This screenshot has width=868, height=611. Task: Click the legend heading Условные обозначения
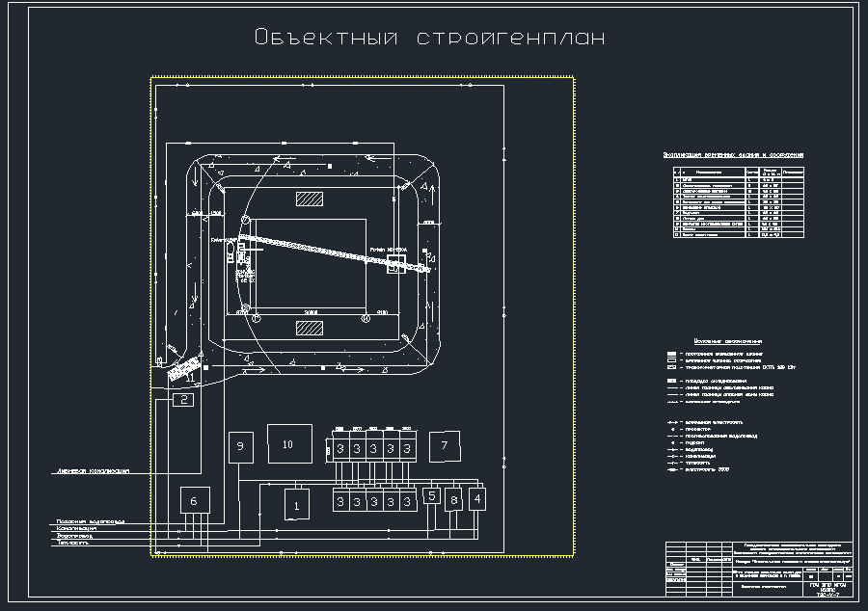tap(728, 341)
